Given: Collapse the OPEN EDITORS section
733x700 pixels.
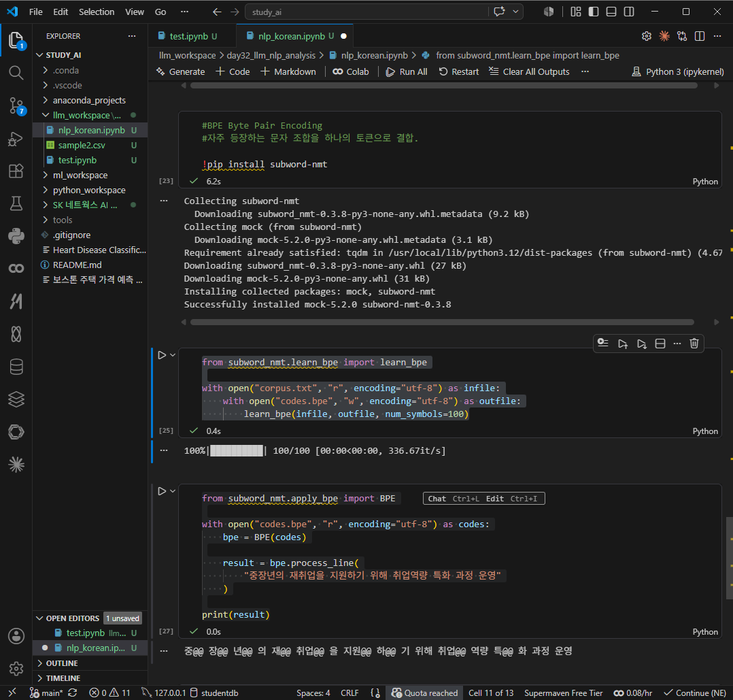Looking at the screenshot, I should 73,618.
